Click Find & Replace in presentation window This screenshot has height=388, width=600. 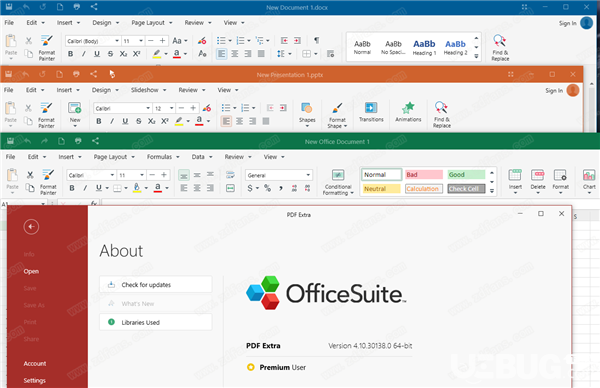pos(442,114)
